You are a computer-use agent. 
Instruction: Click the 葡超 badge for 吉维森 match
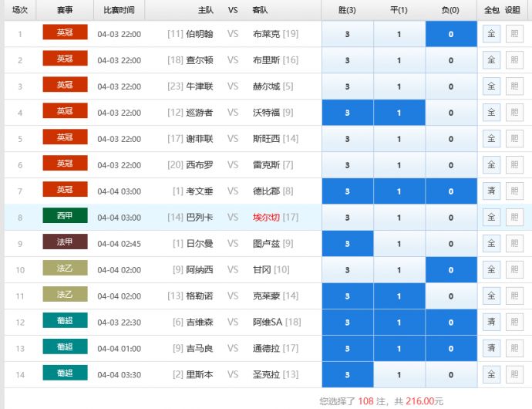point(65,322)
